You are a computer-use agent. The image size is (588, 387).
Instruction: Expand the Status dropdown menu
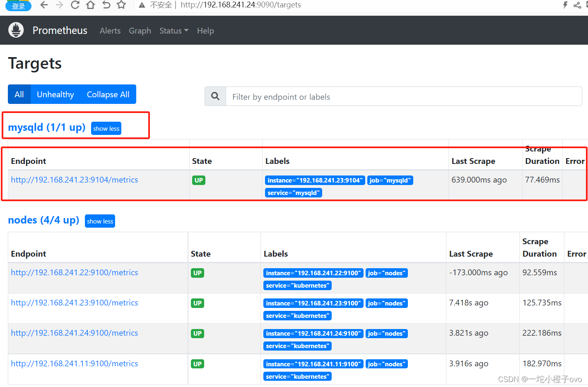click(x=174, y=31)
